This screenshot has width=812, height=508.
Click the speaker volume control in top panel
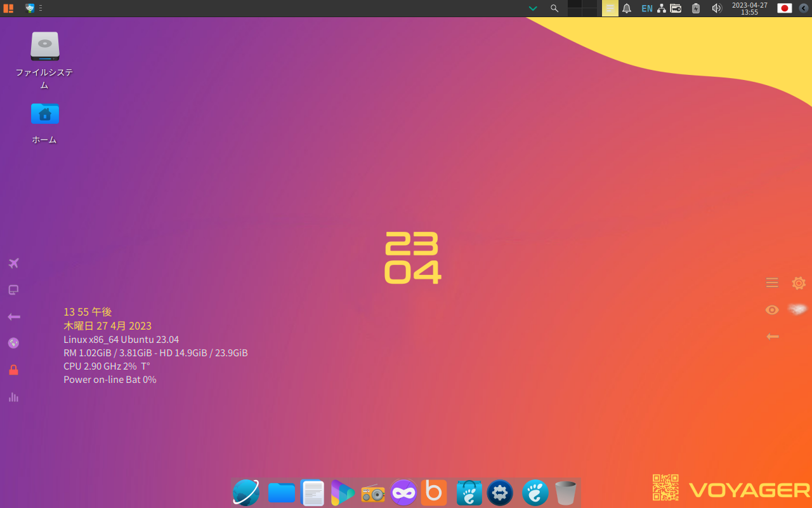point(717,8)
